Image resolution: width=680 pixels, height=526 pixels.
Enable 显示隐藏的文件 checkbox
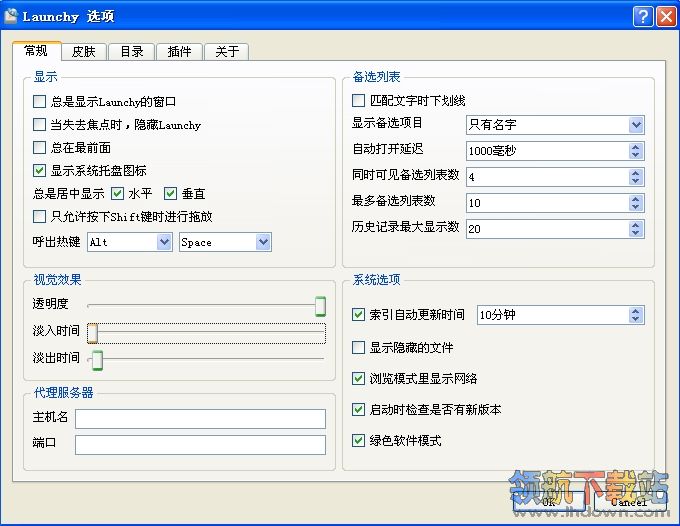pyautogui.click(x=358, y=347)
